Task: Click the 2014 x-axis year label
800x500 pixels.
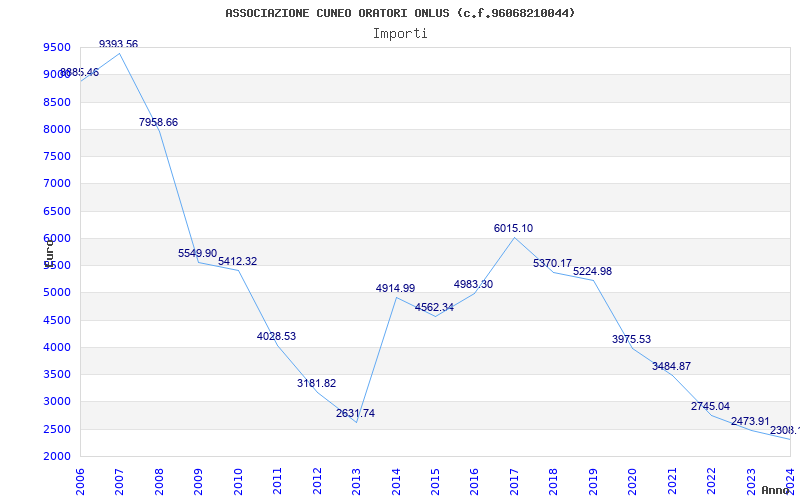Action: tap(396, 481)
